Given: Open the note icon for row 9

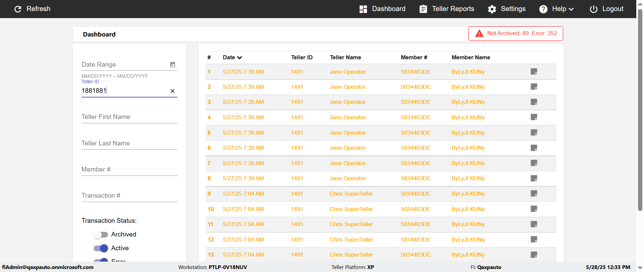Looking at the screenshot, I should pos(534,194).
